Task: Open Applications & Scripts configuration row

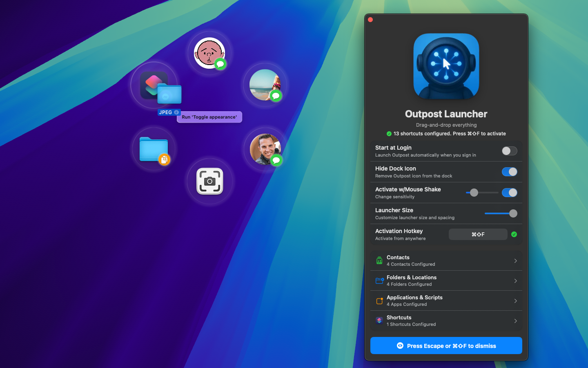Action: 446,301
